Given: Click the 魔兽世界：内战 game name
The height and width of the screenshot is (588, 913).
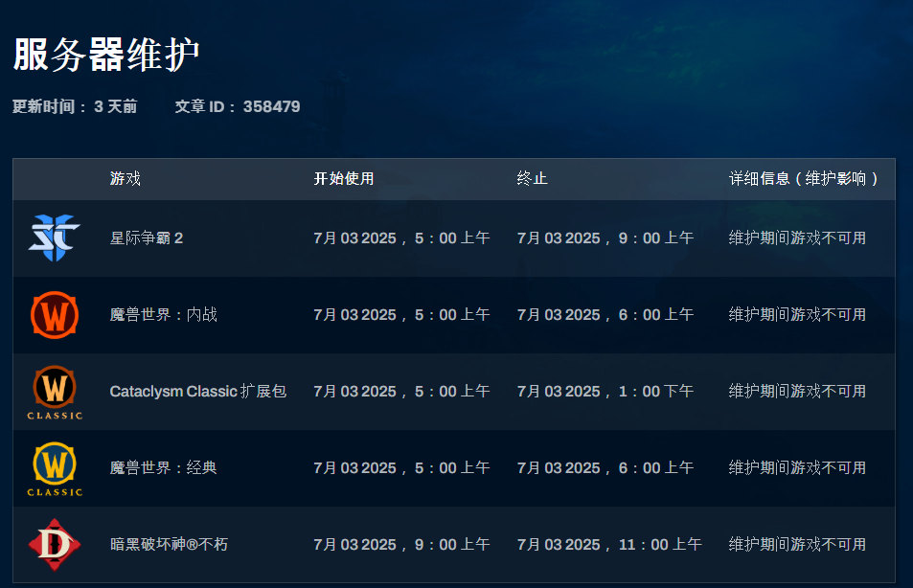Looking at the screenshot, I should point(164,315).
